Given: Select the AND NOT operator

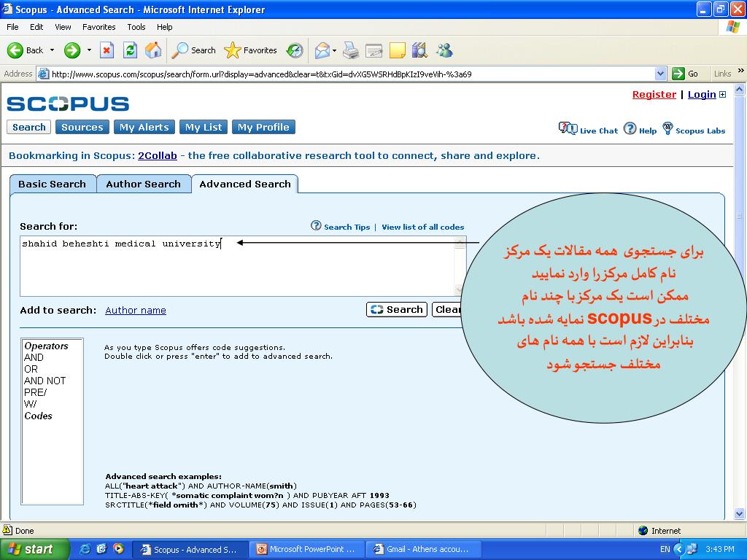Looking at the screenshot, I should click(44, 381).
